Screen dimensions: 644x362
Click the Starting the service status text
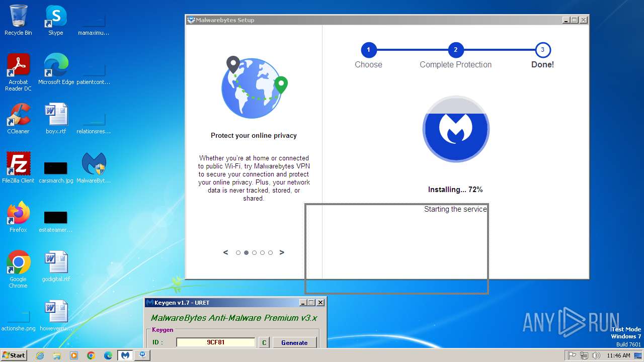(x=455, y=209)
